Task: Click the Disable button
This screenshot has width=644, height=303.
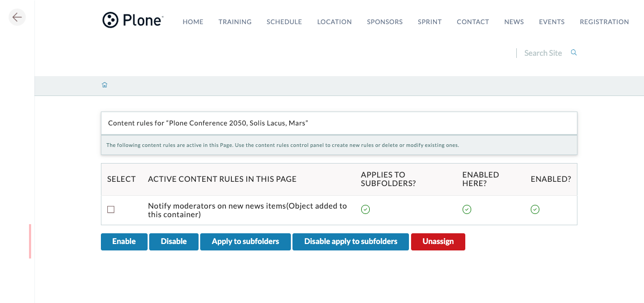Action: click(x=174, y=241)
